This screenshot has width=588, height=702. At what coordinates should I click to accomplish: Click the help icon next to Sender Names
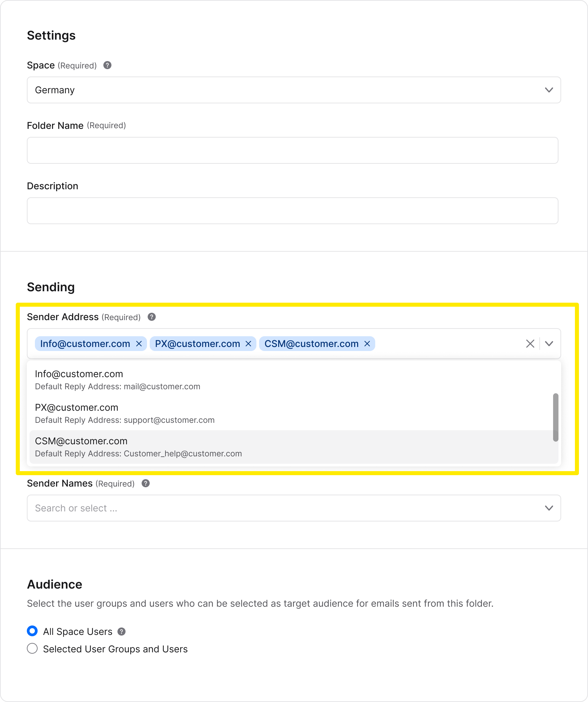pyautogui.click(x=146, y=483)
